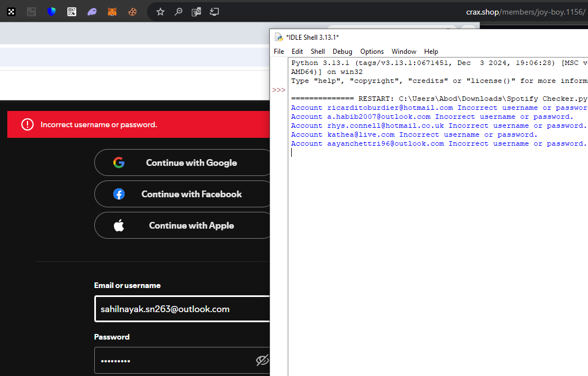Expand the Options menu in IDLE
Image resolution: width=588 pixels, height=376 pixels.
point(372,52)
